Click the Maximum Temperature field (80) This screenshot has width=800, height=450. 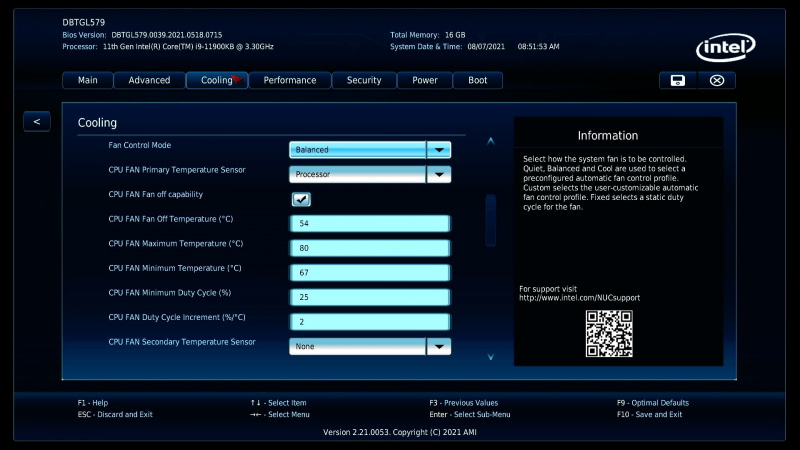pyautogui.click(x=370, y=248)
